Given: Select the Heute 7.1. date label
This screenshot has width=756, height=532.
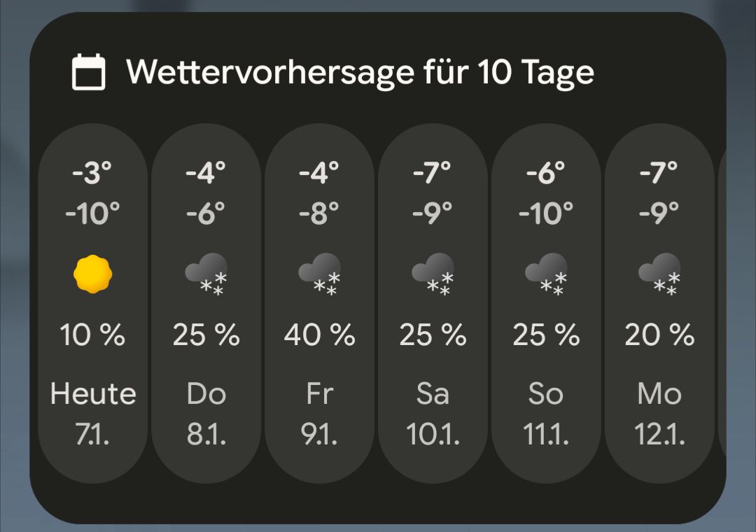Looking at the screenshot, I should tap(92, 413).
